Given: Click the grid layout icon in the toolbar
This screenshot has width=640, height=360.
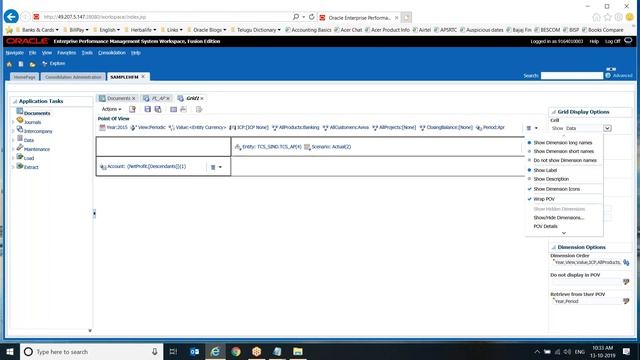Looking at the screenshot, I should click(x=173, y=109).
